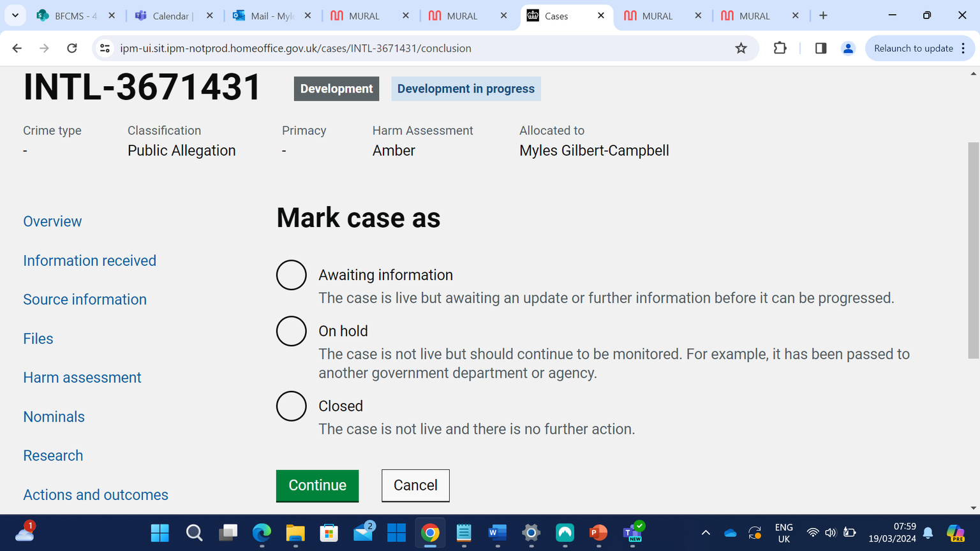Bookmark this page with star icon
Viewport: 980px width, 551px height.
tap(741, 48)
